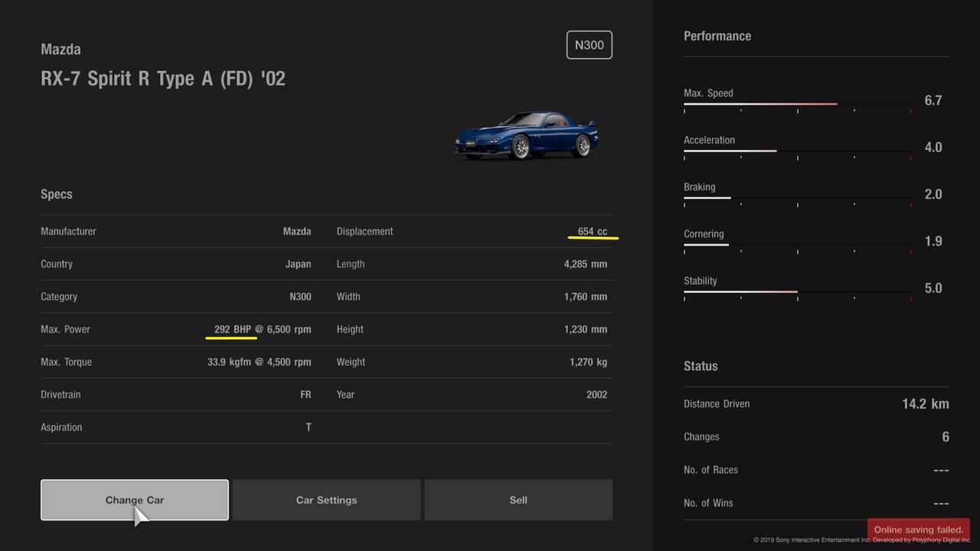Click the Stability performance bar
The image size is (980, 551).
click(x=797, y=292)
